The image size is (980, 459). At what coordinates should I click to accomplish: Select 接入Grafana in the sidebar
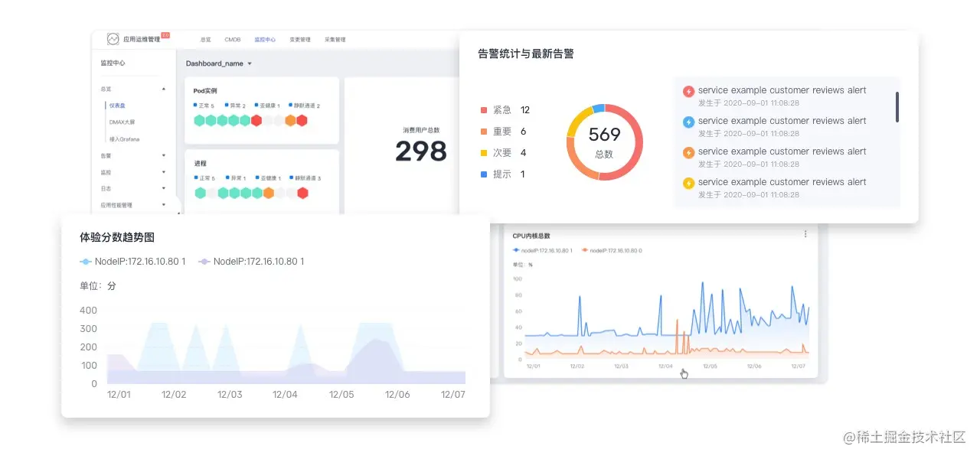[x=125, y=139]
